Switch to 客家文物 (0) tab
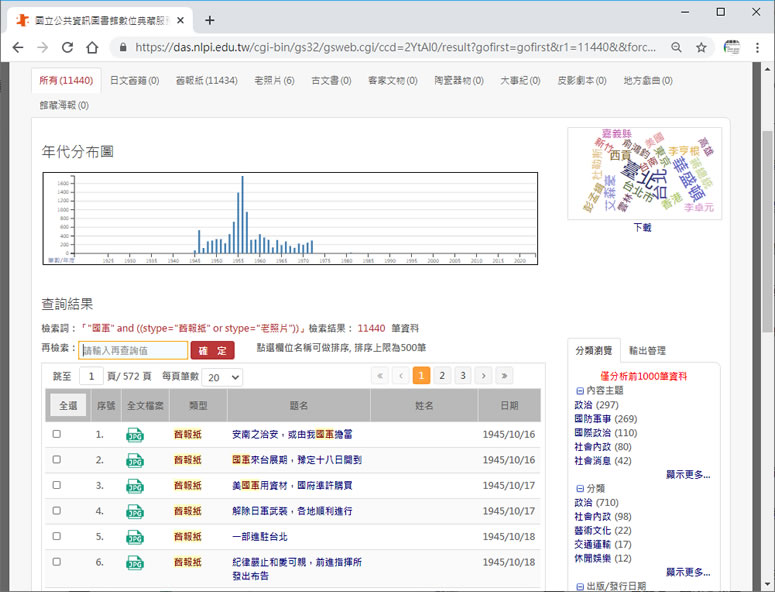This screenshot has height=592, width=775. click(393, 81)
